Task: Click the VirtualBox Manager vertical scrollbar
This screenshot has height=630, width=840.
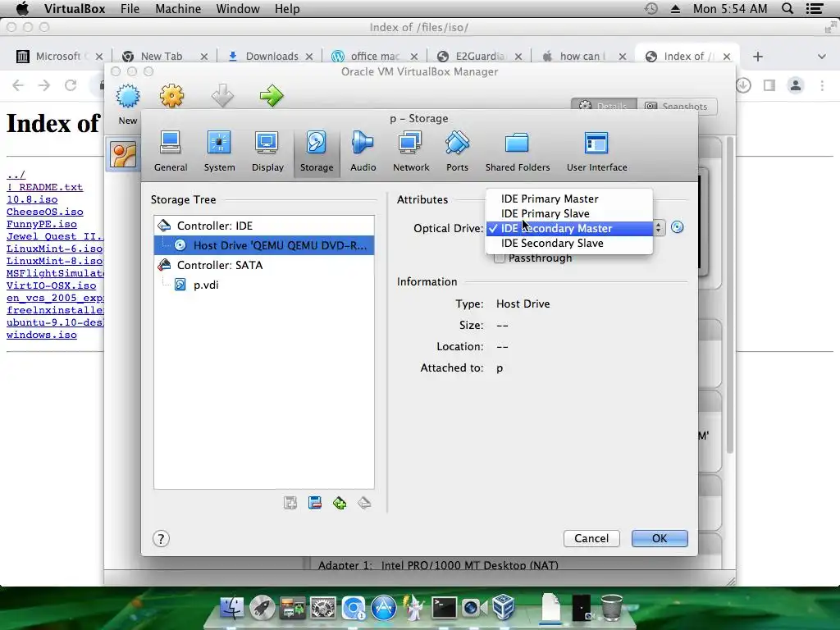Action: [729, 294]
